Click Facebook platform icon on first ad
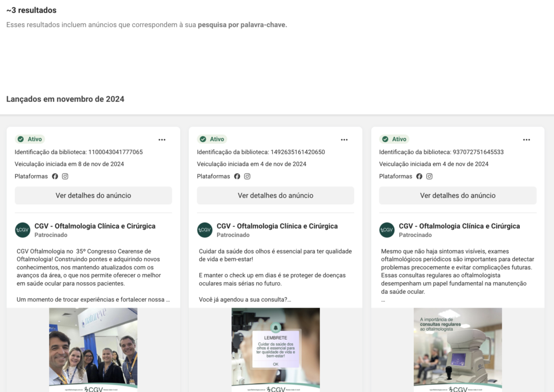554x392 pixels. point(55,176)
